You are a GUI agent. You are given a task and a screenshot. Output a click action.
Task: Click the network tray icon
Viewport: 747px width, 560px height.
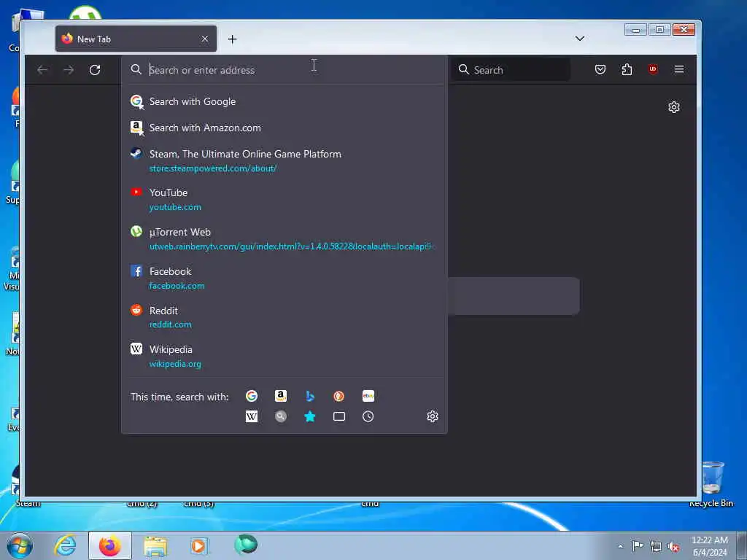click(x=656, y=547)
